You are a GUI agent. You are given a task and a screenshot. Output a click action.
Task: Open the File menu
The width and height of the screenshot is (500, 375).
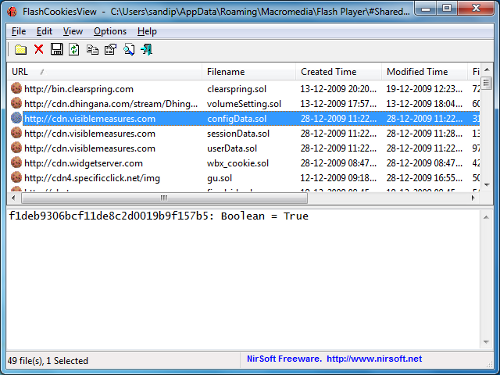click(x=19, y=31)
